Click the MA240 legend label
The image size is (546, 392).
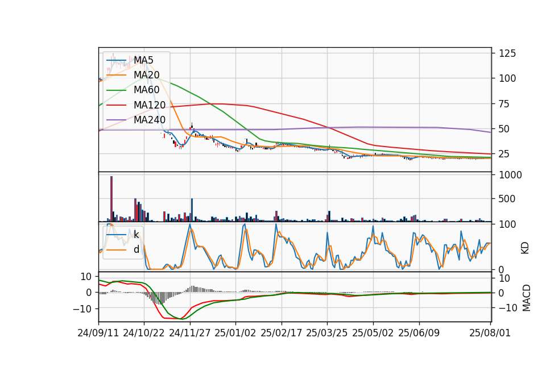(150, 120)
